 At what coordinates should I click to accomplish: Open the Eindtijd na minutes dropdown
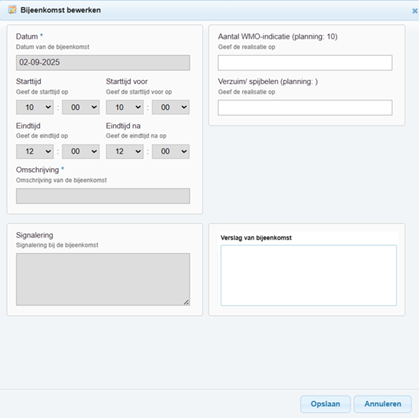coord(171,151)
